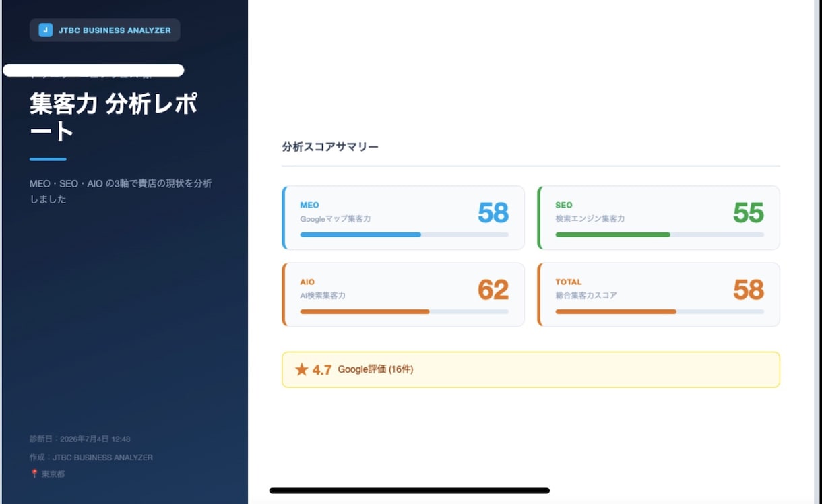Open the AIO score card

[x=403, y=294]
